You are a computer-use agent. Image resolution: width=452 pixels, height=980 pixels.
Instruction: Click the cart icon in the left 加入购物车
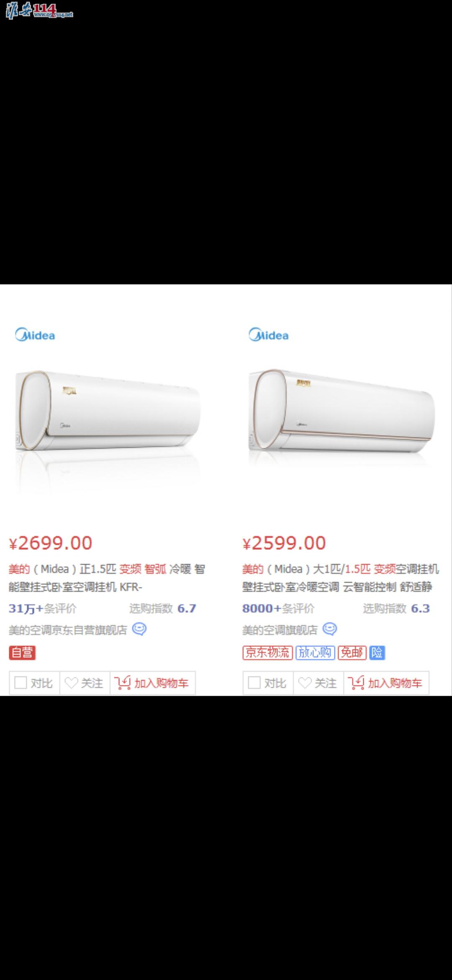(x=122, y=683)
